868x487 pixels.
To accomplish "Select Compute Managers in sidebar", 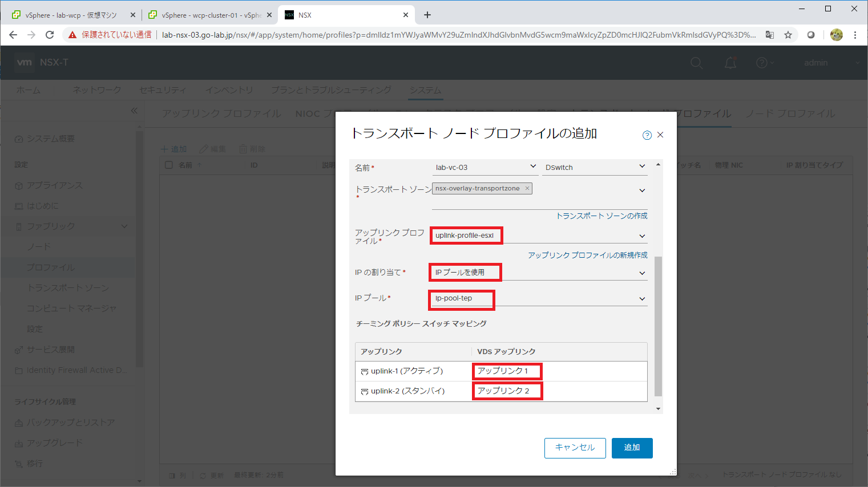I will click(x=71, y=309).
